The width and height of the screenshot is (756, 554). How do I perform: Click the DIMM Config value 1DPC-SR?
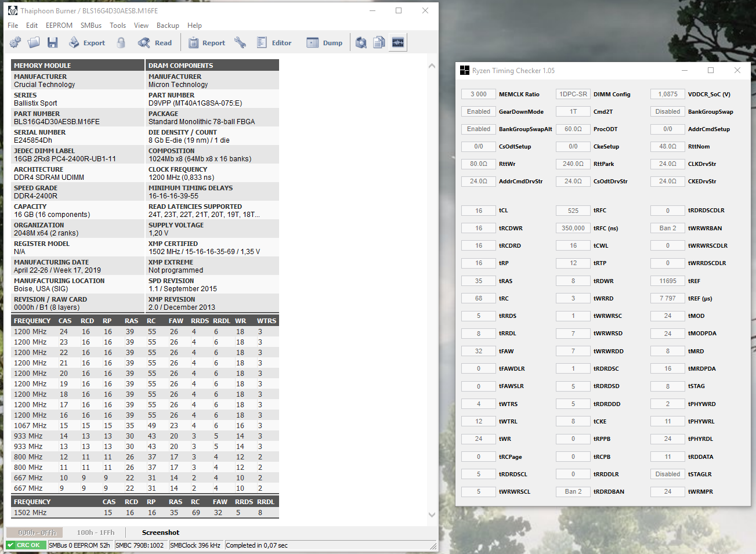pos(573,94)
